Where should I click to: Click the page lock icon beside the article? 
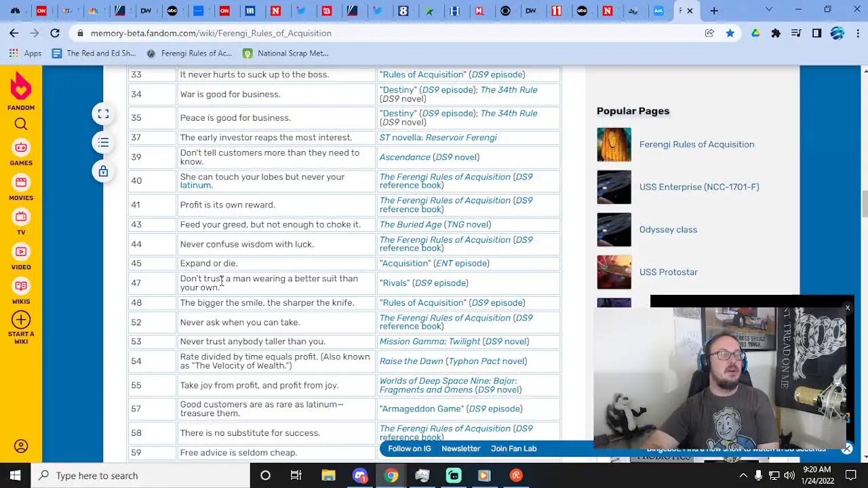[x=103, y=171]
